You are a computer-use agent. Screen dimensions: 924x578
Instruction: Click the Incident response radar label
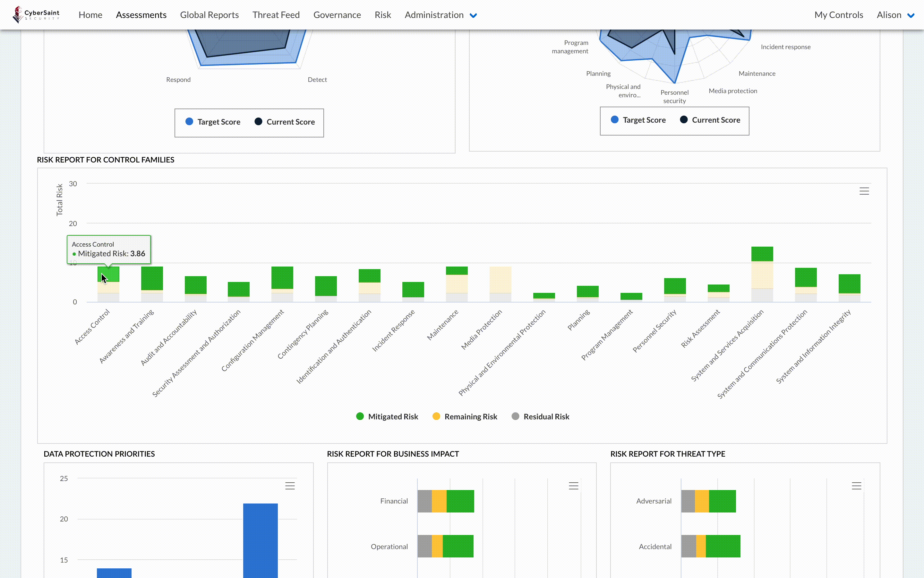coord(785,47)
